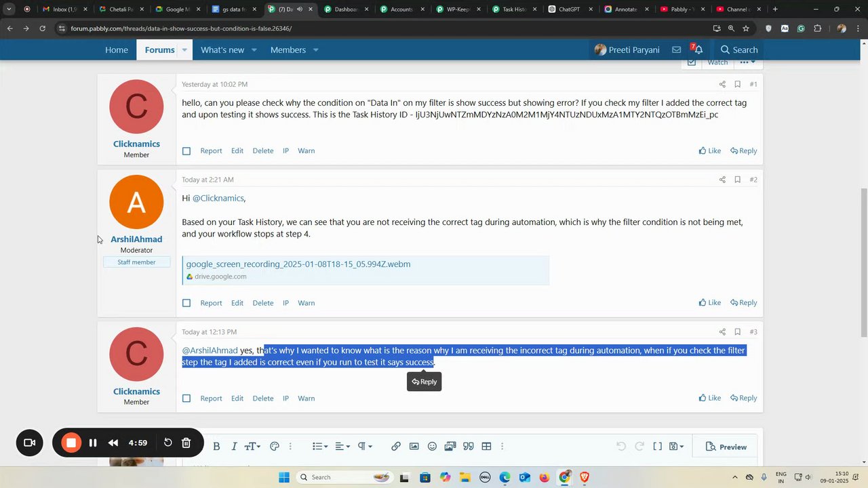Open the What's new nav item
The height and width of the screenshot is (488, 868).
[x=222, y=50]
